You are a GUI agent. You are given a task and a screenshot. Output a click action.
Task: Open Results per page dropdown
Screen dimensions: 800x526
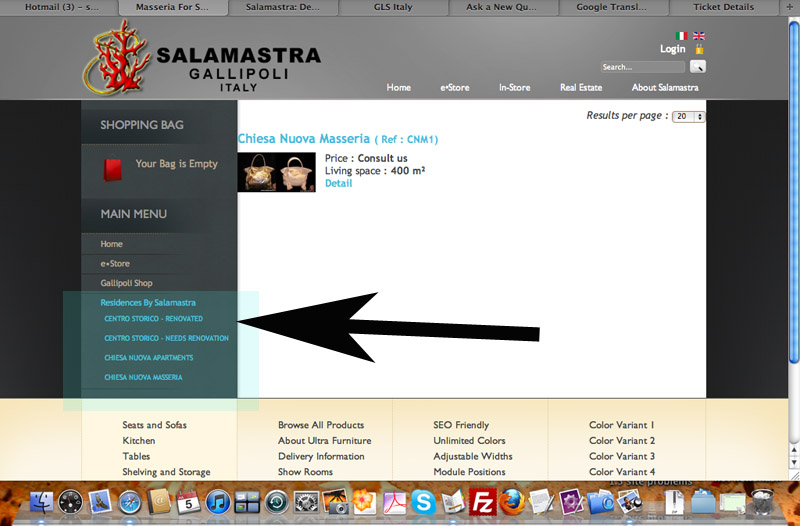688,116
